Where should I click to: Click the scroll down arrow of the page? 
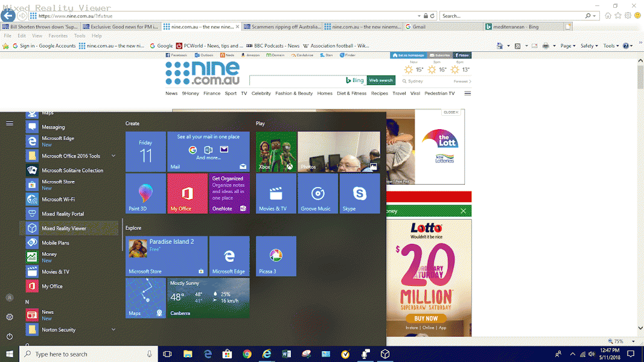(x=640, y=328)
